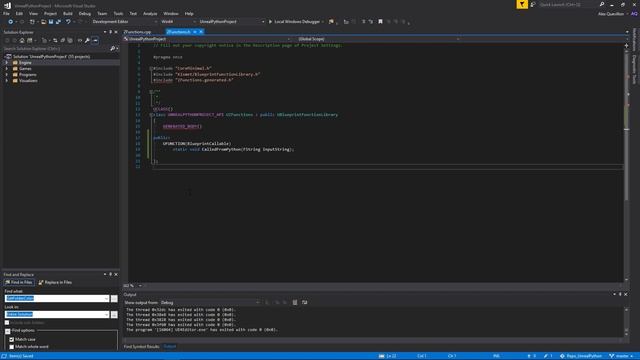Expand the Visualizers folder
The width and height of the screenshot is (640, 360).
pos(7,81)
